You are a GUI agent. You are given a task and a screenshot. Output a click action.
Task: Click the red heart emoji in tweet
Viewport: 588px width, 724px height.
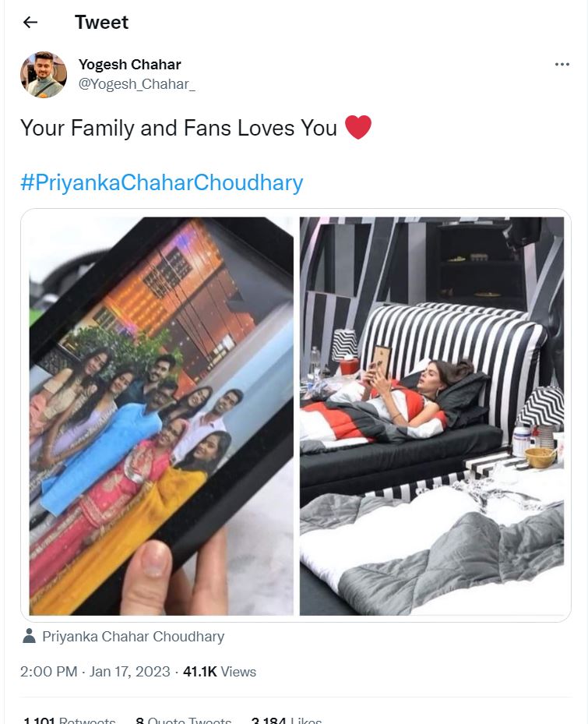pyautogui.click(x=358, y=128)
